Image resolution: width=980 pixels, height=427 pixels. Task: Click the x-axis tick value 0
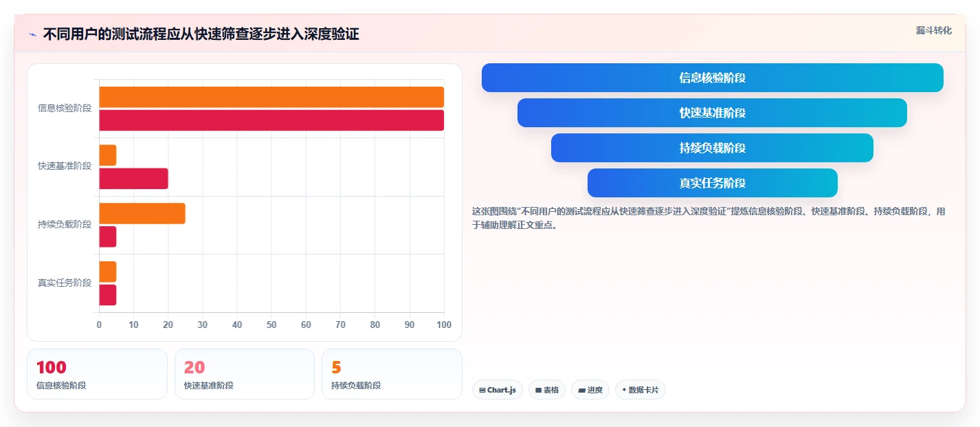(x=99, y=325)
